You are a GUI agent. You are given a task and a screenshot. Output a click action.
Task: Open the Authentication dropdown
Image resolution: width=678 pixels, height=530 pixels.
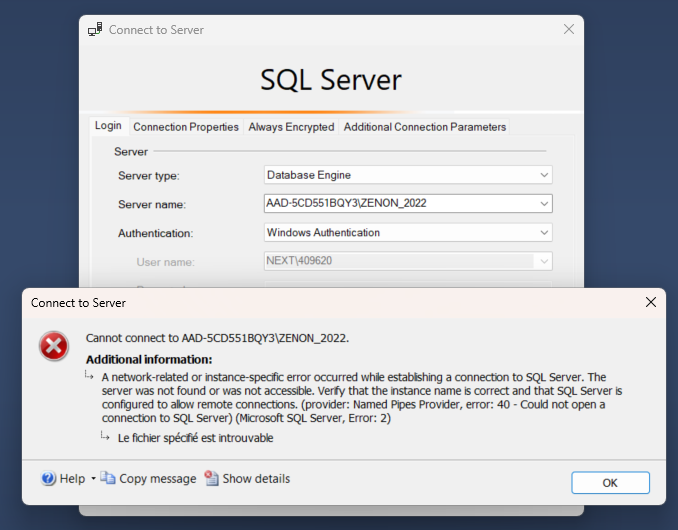(x=544, y=233)
